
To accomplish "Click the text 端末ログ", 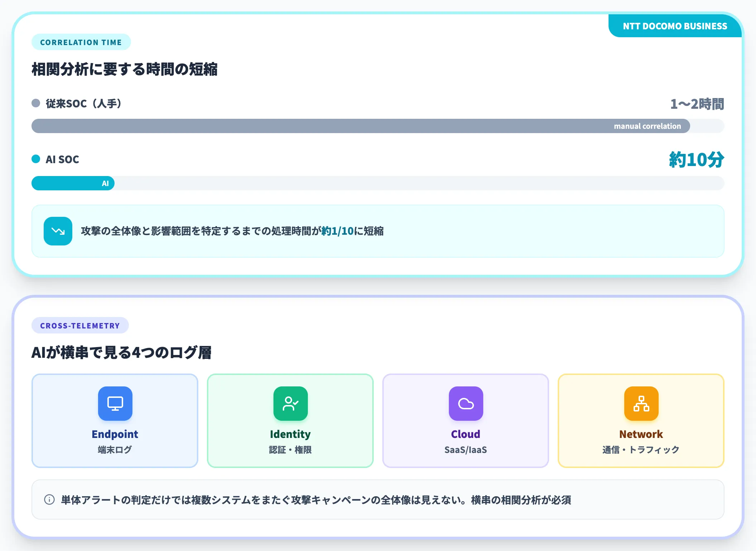I will (x=115, y=450).
